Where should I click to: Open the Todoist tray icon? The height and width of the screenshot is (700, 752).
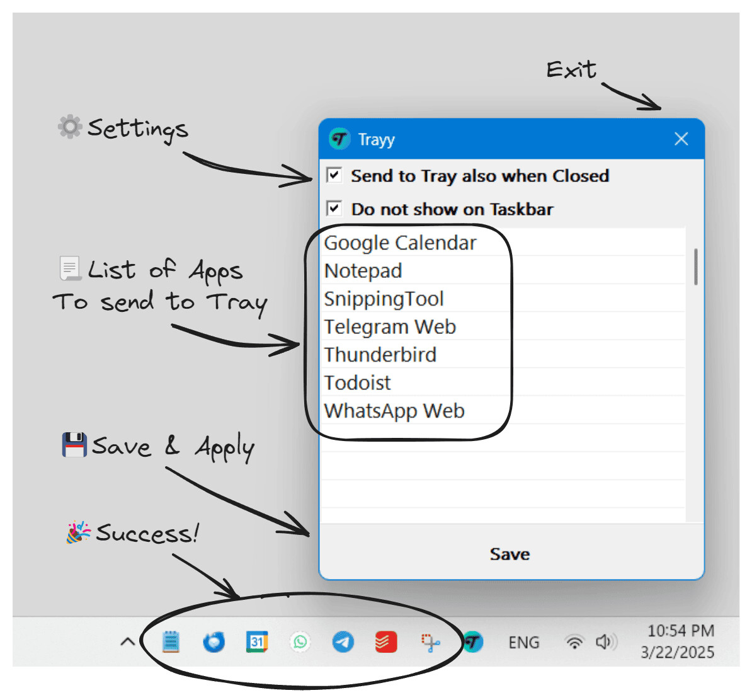(x=386, y=642)
